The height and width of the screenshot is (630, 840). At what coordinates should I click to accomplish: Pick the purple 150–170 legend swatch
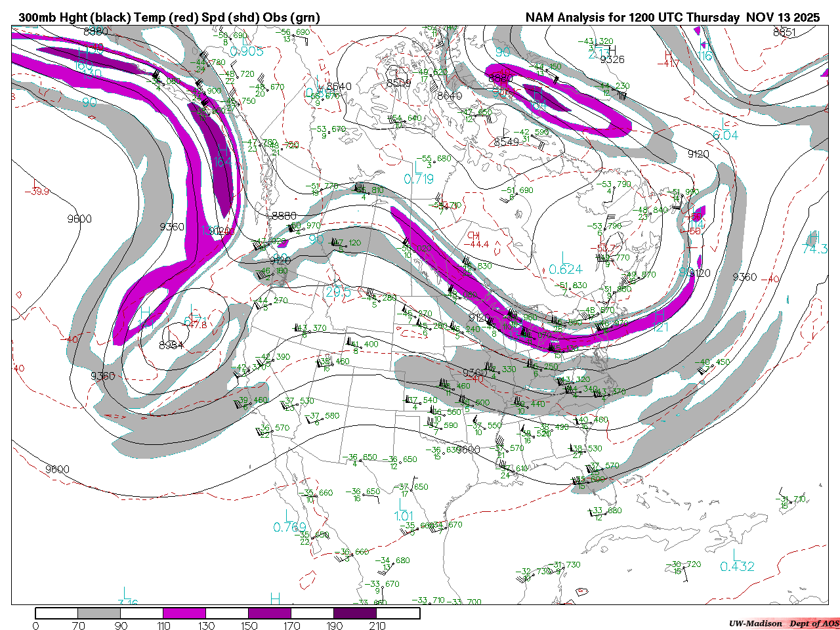pos(270,613)
